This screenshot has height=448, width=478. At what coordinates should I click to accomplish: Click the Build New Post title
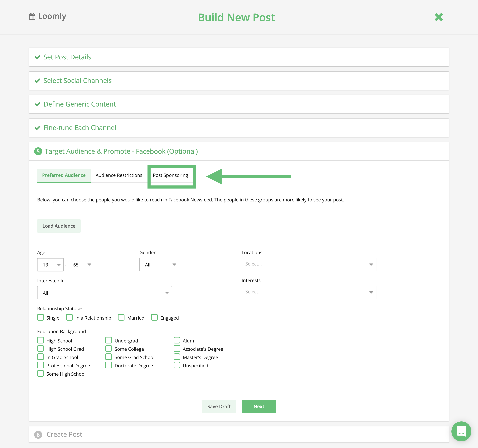(x=236, y=18)
